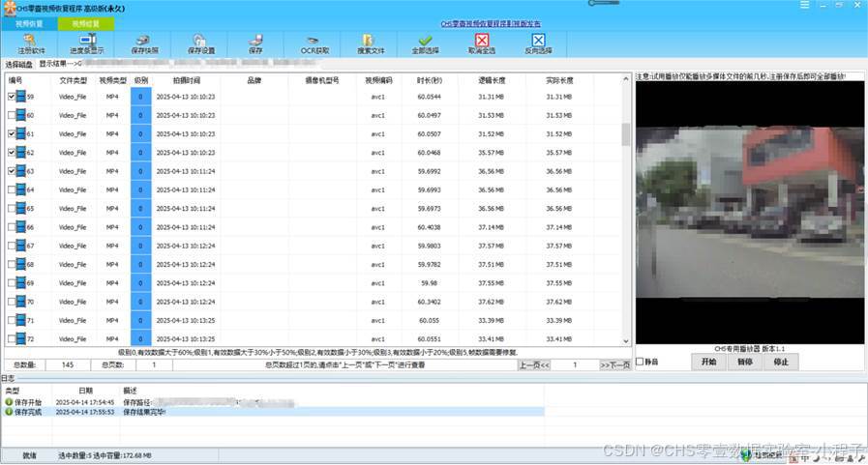The width and height of the screenshot is (868, 465).
Task: Check the checkbox for file 65
Action: 12,209
